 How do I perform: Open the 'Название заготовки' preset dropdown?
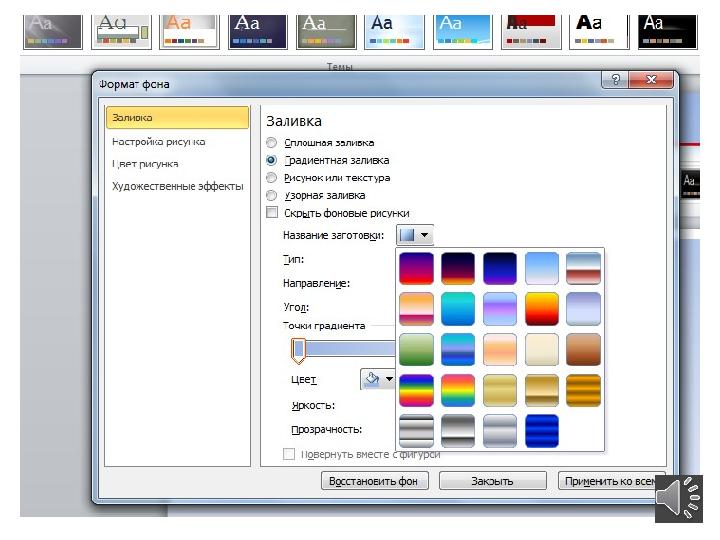(414, 235)
